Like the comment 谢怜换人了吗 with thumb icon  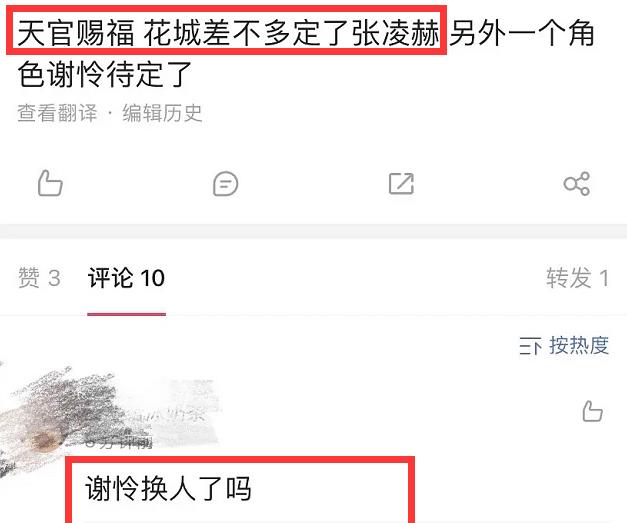[592, 411]
